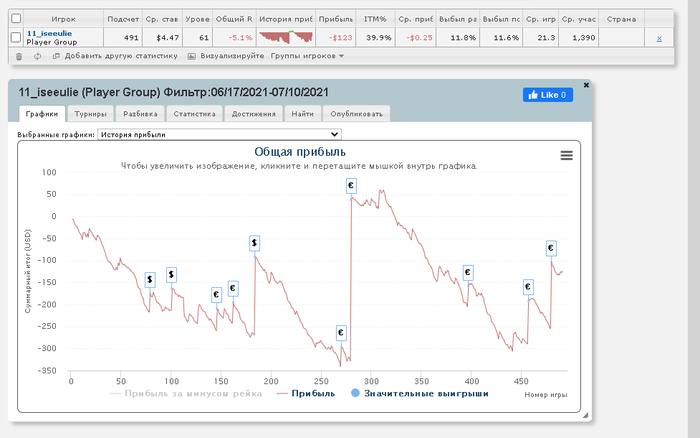This screenshot has height=438, width=700.
Task: Click the value 11.8% in the row
Action: tap(463, 38)
